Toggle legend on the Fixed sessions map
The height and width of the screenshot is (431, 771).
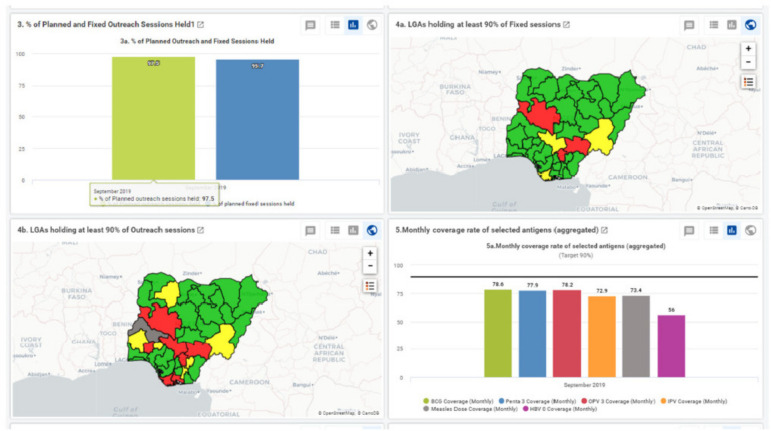coord(748,82)
